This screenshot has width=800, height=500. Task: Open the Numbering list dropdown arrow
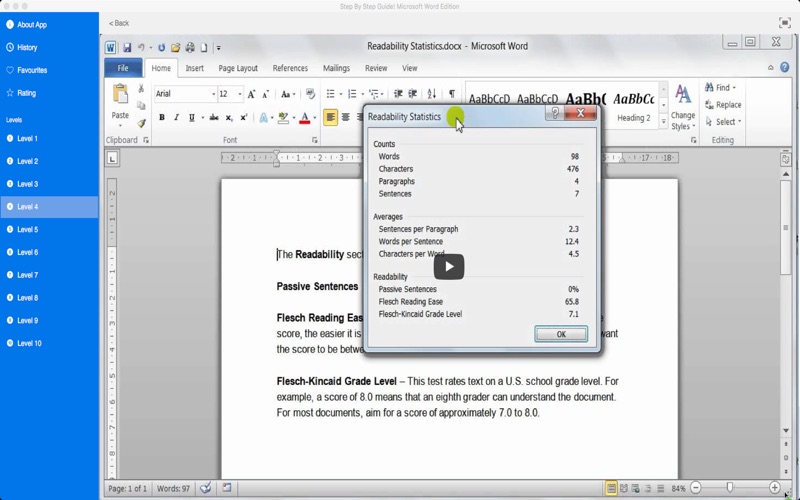(362, 94)
